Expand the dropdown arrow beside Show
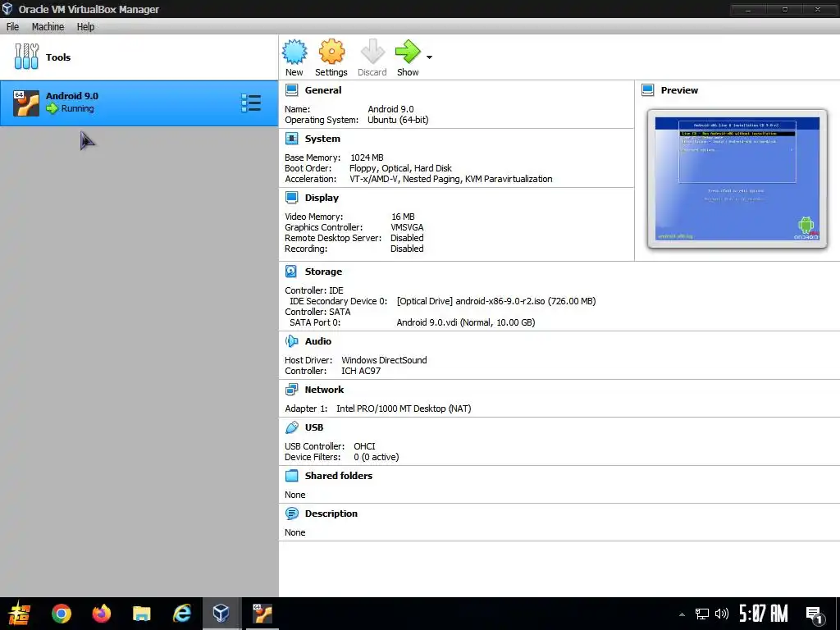The height and width of the screenshot is (630, 840). pos(429,57)
